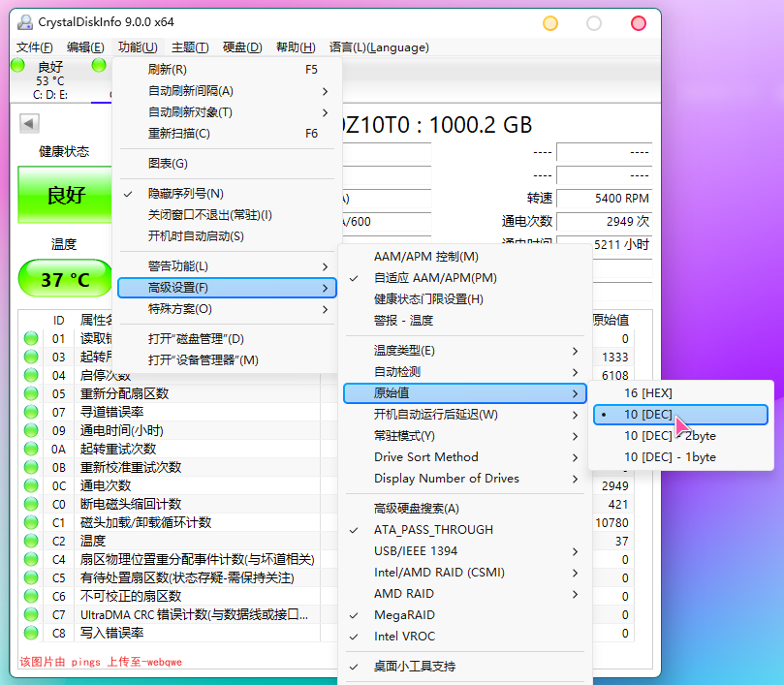
Task: Click the 良好 health status button
Action: click(x=65, y=195)
